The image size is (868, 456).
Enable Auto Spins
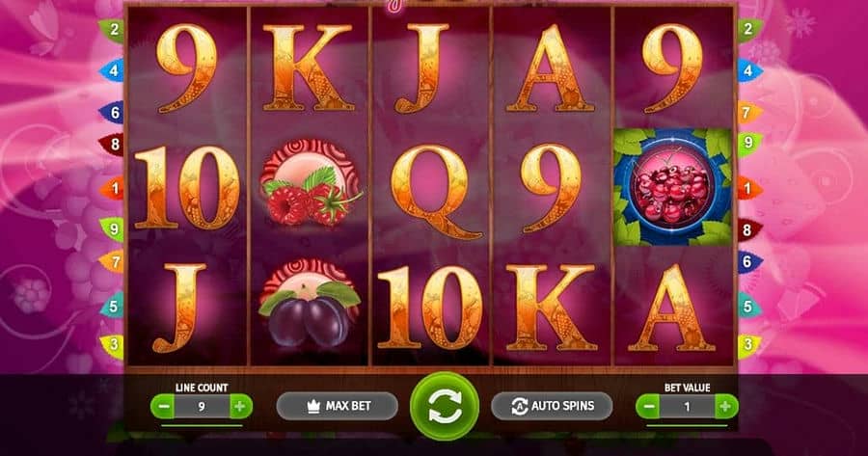(552, 406)
